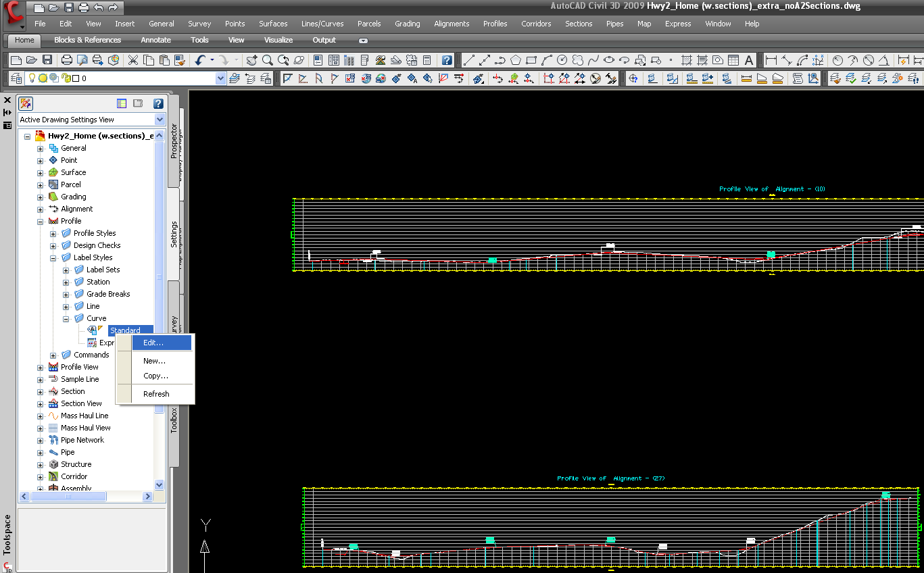Click the Toolspace help question-mark icon
924x573 pixels.
[x=158, y=103]
